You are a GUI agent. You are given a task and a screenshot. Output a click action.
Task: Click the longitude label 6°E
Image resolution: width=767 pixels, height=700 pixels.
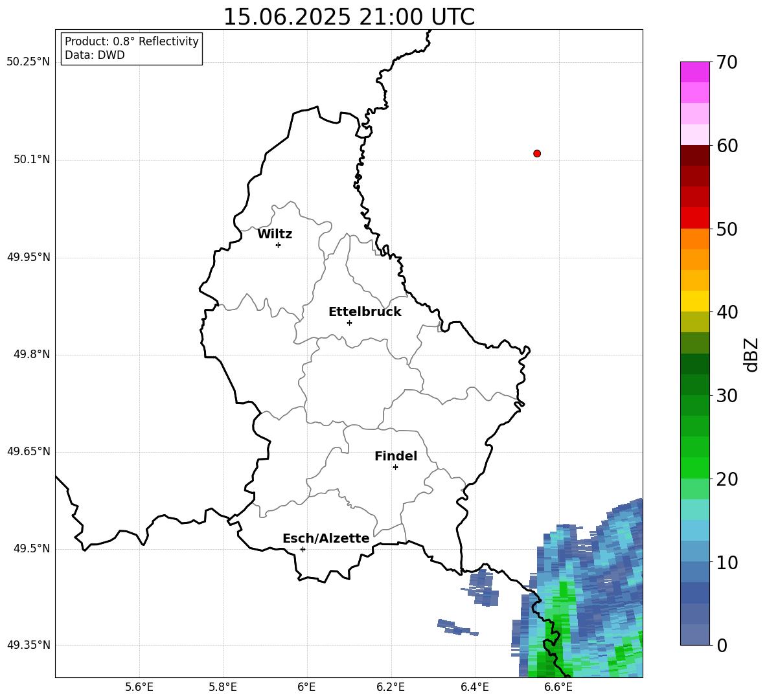[306, 687]
